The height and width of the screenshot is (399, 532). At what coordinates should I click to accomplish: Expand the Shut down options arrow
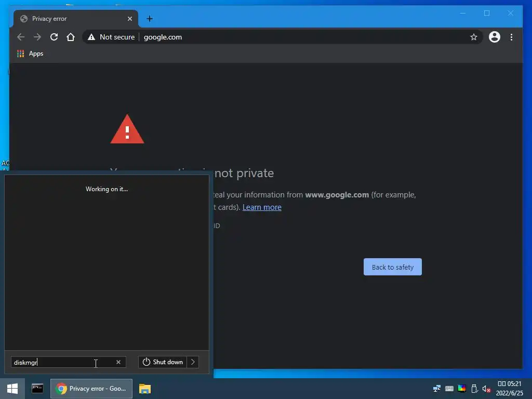coord(193,362)
